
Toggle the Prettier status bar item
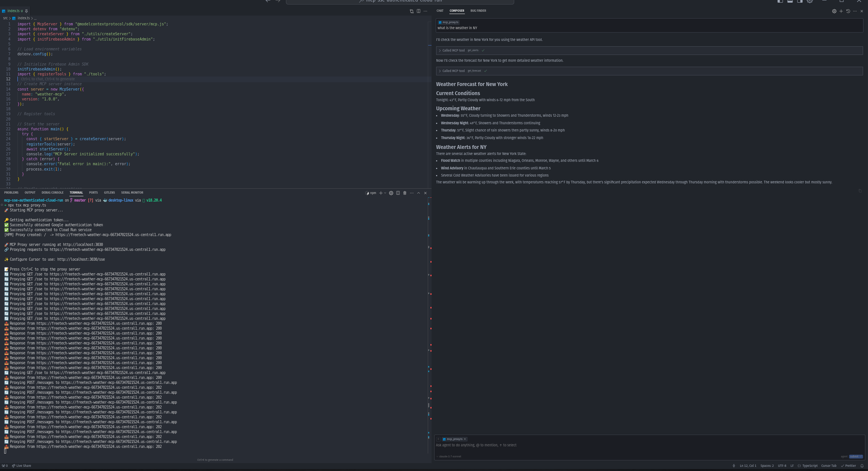pos(849,466)
